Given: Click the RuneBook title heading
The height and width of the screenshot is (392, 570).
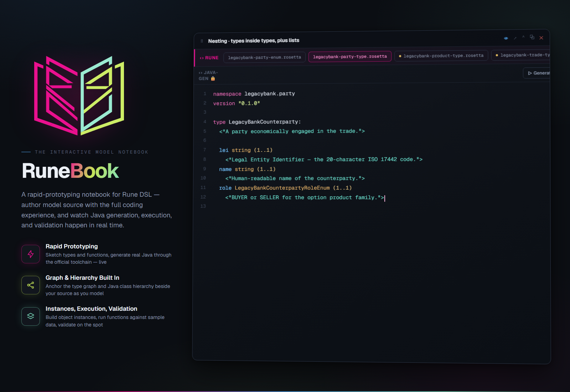Looking at the screenshot, I should [70, 171].
